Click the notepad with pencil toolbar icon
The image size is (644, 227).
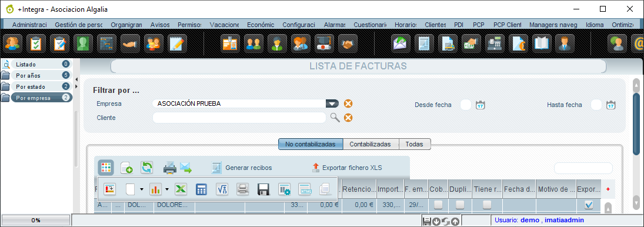pyautogui.click(x=178, y=43)
